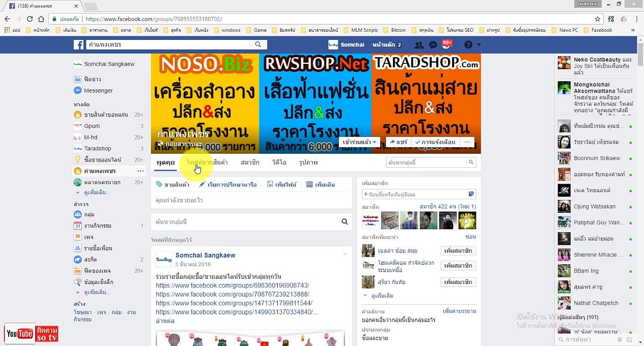Click the add-member name or email field
The height and width of the screenshot is (346, 644).
click(x=419, y=194)
